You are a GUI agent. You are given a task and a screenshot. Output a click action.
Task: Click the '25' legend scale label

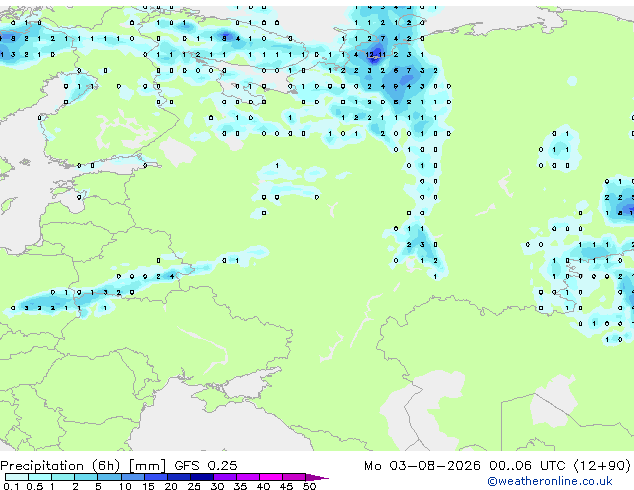[x=194, y=486]
